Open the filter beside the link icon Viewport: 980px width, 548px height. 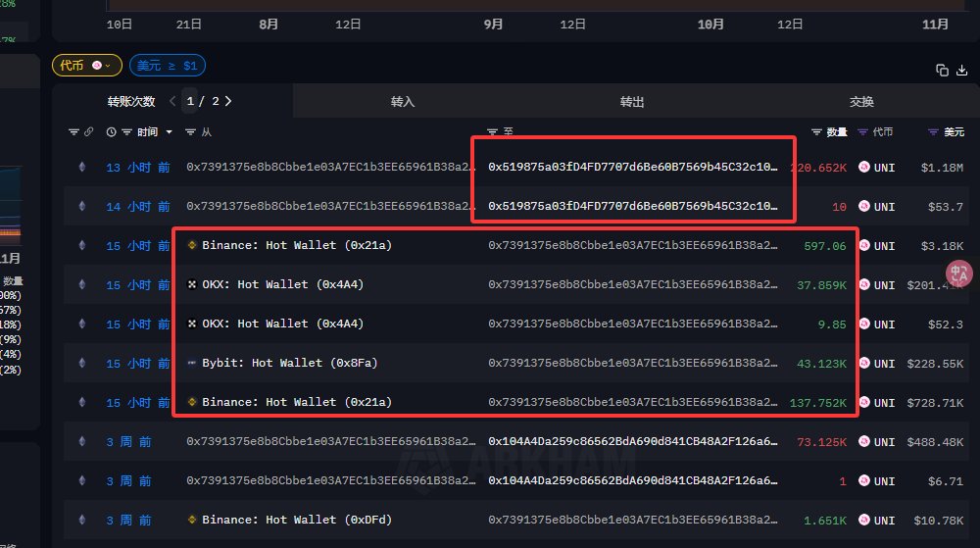point(73,131)
